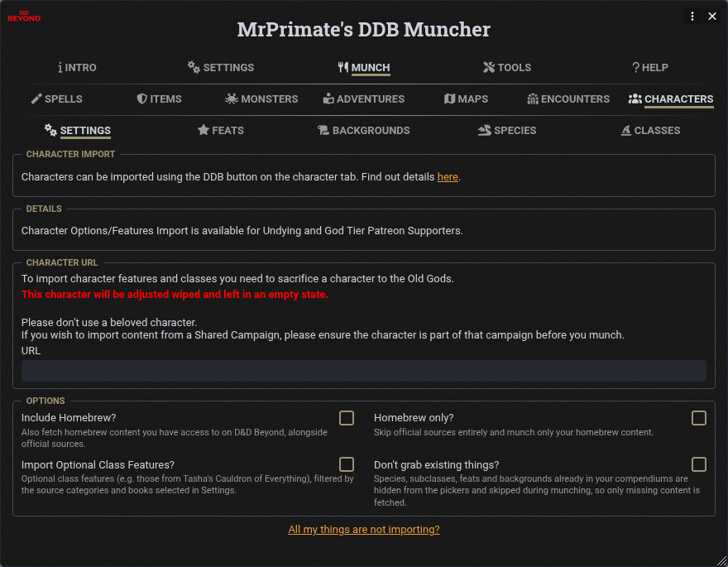The image size is (728, 567).
Task: Enable the Include Homebrew checkbox
Action: click(x=347, y=418)
